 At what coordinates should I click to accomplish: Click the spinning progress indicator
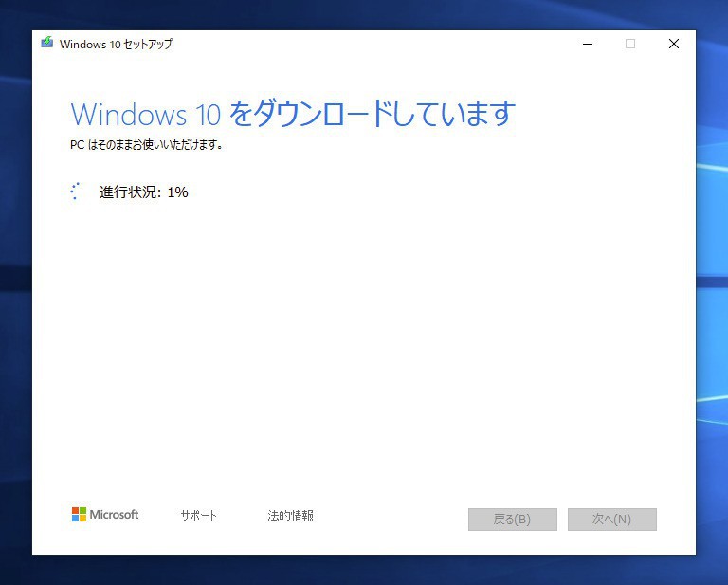pyautogui.click(x=76, y=192)
